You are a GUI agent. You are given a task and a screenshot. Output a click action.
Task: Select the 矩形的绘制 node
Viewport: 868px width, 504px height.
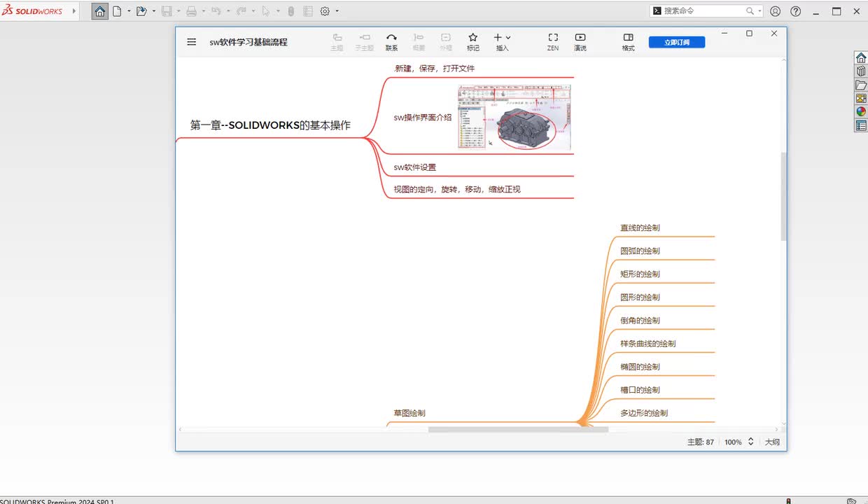(x=640, y=274)
